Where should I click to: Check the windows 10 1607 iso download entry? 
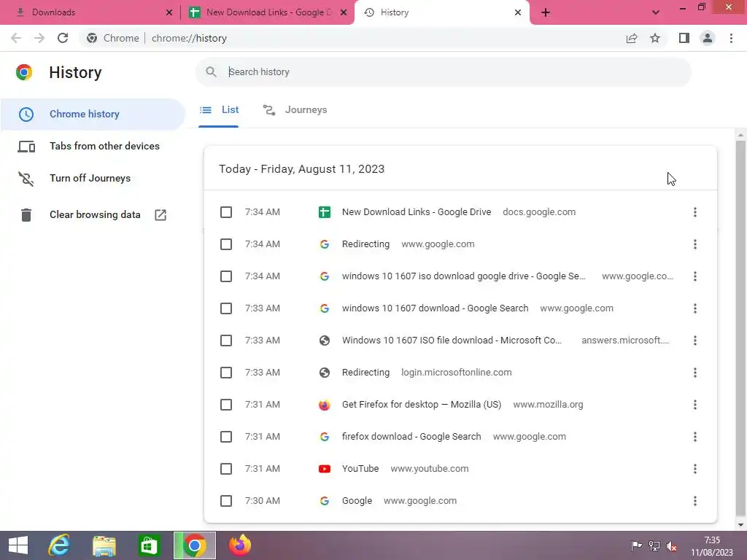(226, 276)
